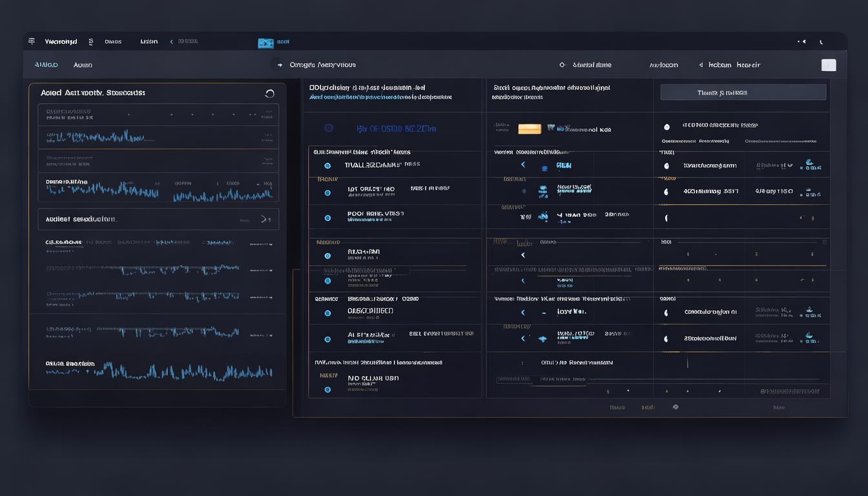This screenshot has width=868, height=496.
Task: Select the radio dot beside "POOI BRRE VIES3"
Action: tap(327, 217)
